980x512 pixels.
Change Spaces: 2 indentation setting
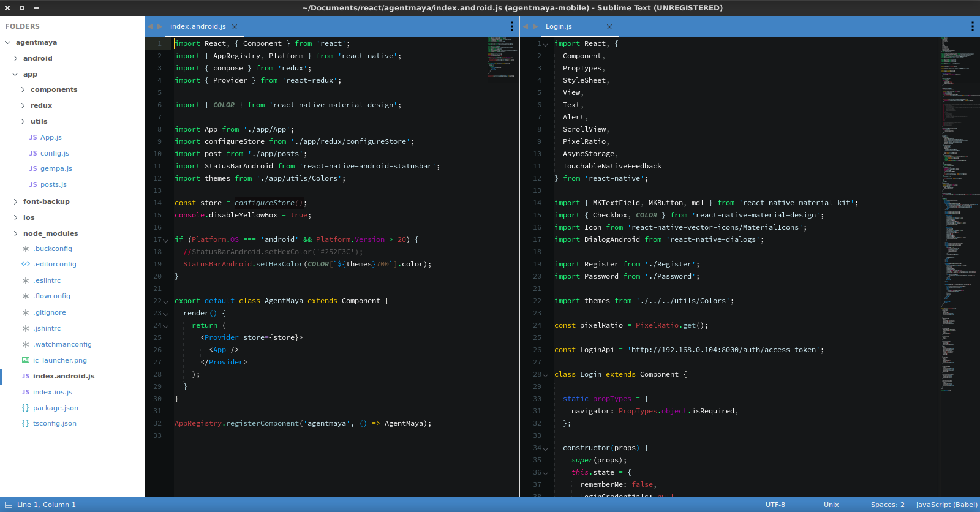point(888,505)
